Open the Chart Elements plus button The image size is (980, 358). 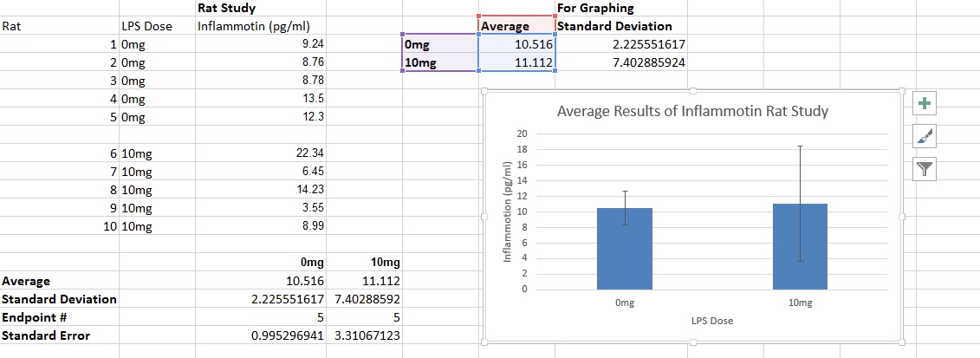[925, 104]
